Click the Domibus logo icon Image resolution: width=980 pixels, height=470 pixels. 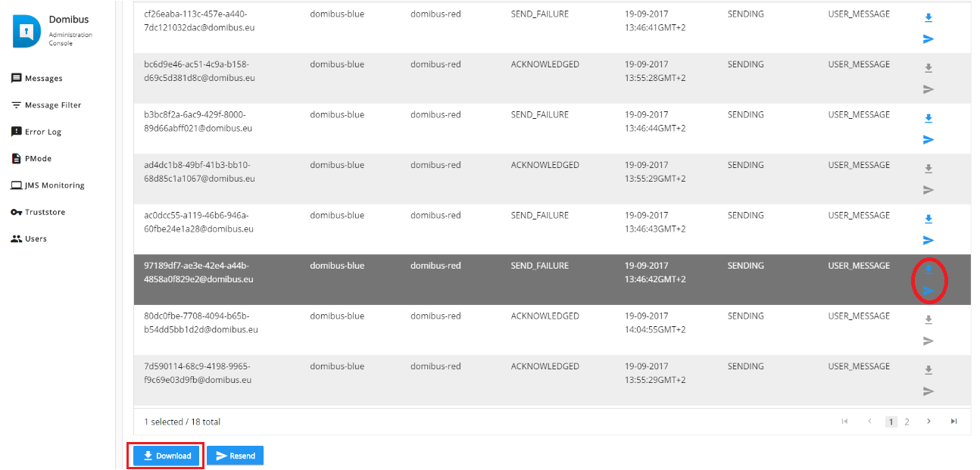(x=27, y=31)
